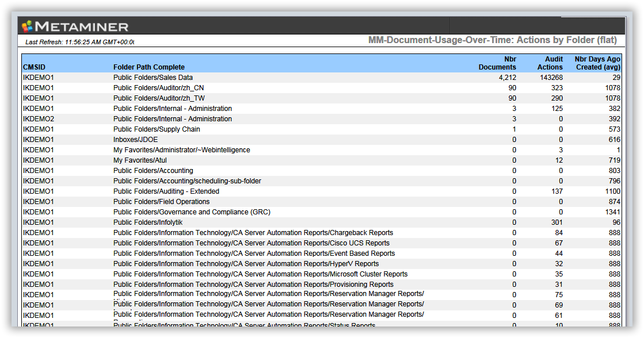Select Public Folders/Supply Chain path

click(157, 129)
